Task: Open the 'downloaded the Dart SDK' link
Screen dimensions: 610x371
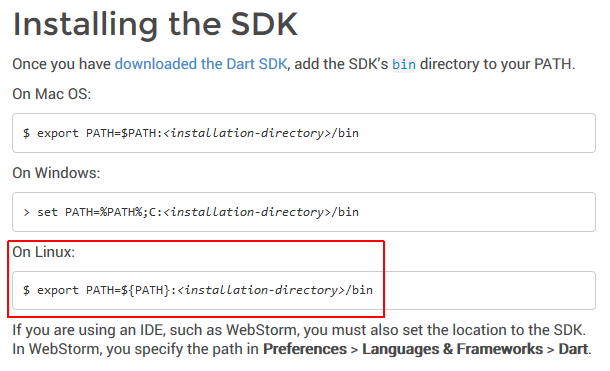Action: click(201, 64)
